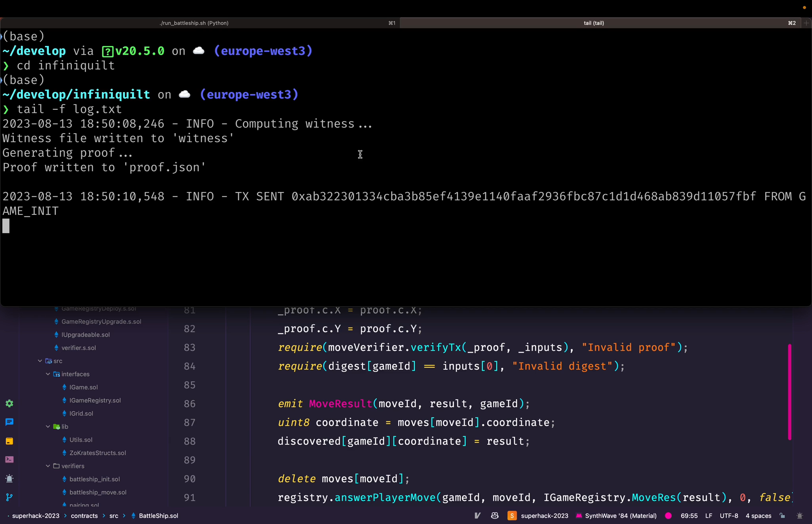Change the UTF-8 file encoding
This screenshot has height=524, width=812.
[x=729, y=516]
